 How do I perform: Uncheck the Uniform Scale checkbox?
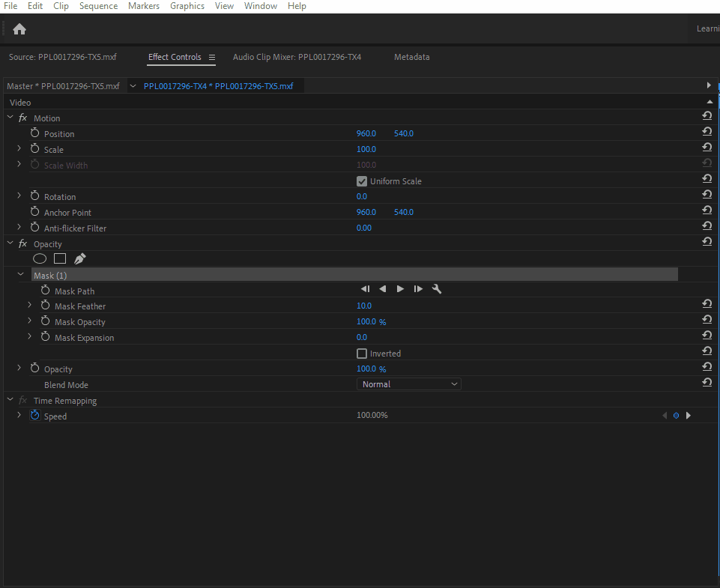click(362, 181)
